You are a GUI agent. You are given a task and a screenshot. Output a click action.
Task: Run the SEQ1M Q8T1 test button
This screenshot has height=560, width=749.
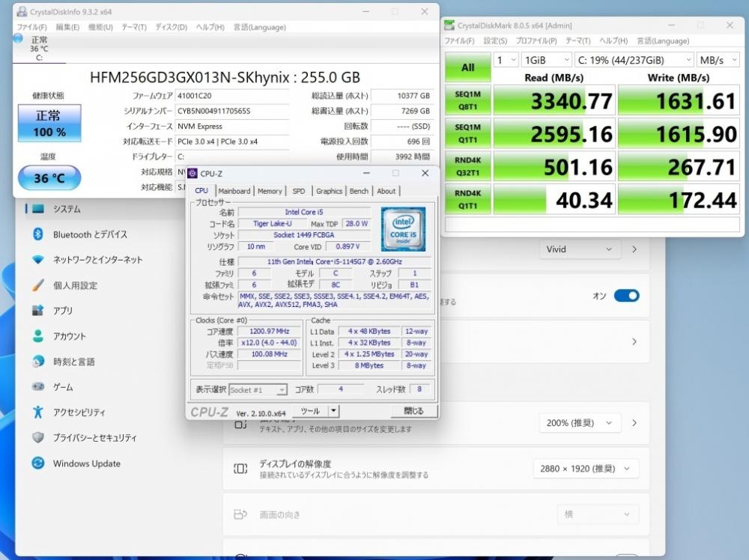coord(468,100)
